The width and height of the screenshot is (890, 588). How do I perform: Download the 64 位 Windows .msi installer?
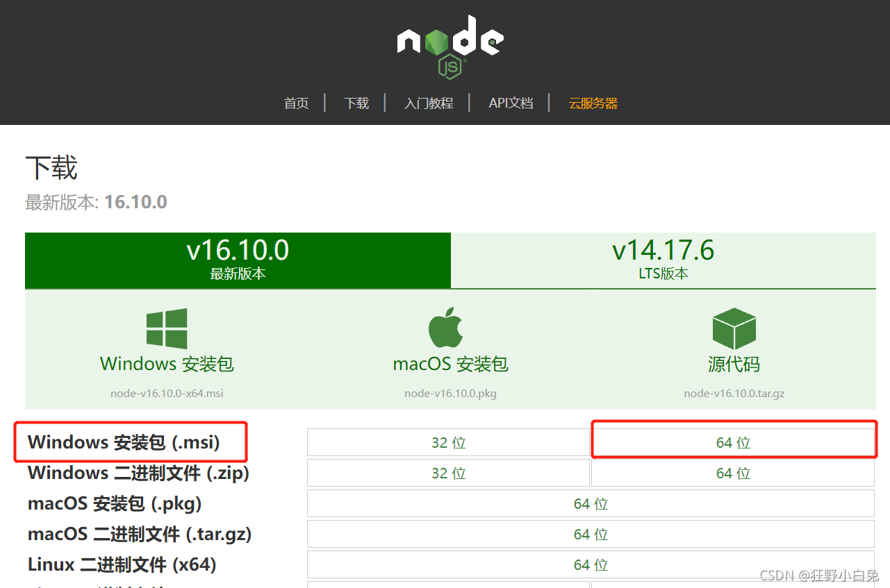point(733,442)
